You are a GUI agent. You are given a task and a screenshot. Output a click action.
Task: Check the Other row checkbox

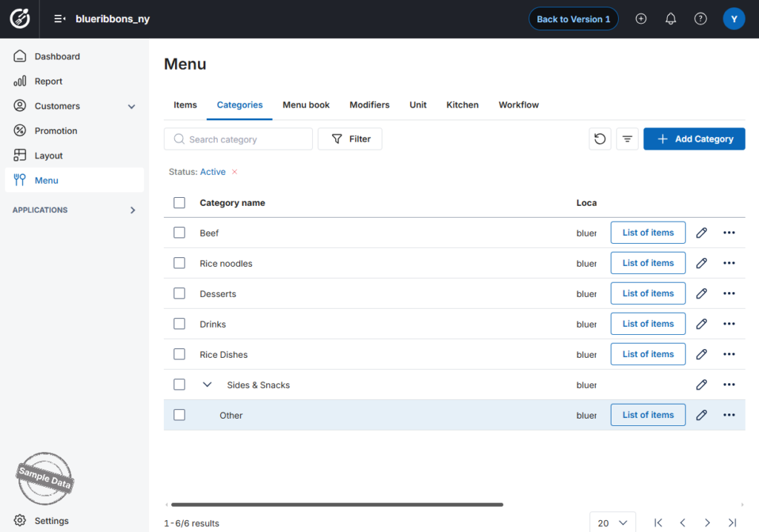[179, 416]
